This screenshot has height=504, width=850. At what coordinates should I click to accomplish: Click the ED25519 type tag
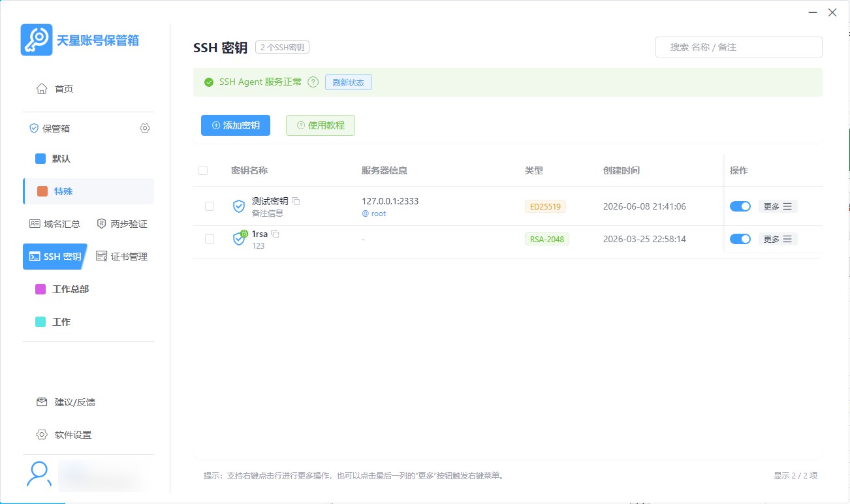(x=545, y=206)
